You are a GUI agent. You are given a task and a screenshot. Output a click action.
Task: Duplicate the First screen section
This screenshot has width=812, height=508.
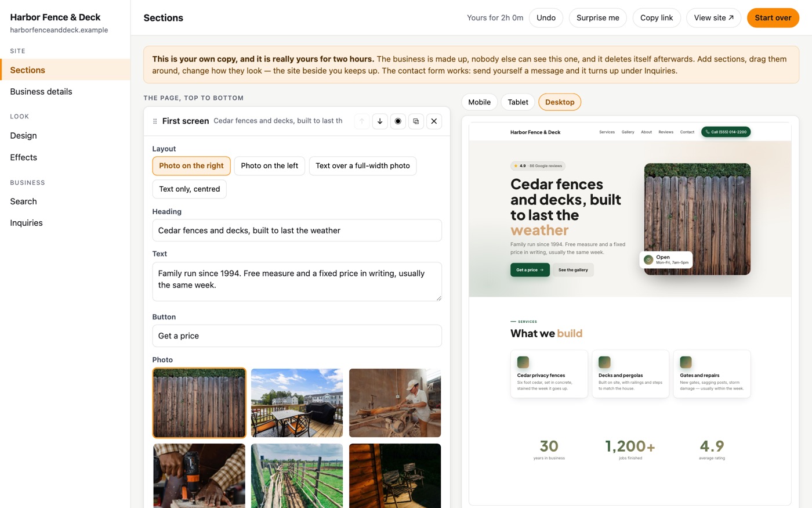tap(416, 121)
